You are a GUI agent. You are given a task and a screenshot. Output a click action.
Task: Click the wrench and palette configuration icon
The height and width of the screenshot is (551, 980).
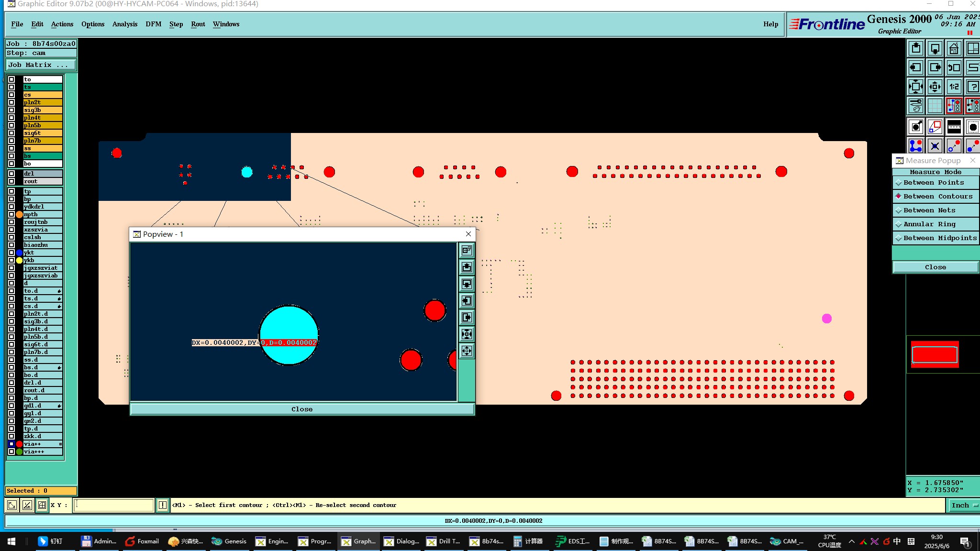pyautogui.click(x=915, y=106)
